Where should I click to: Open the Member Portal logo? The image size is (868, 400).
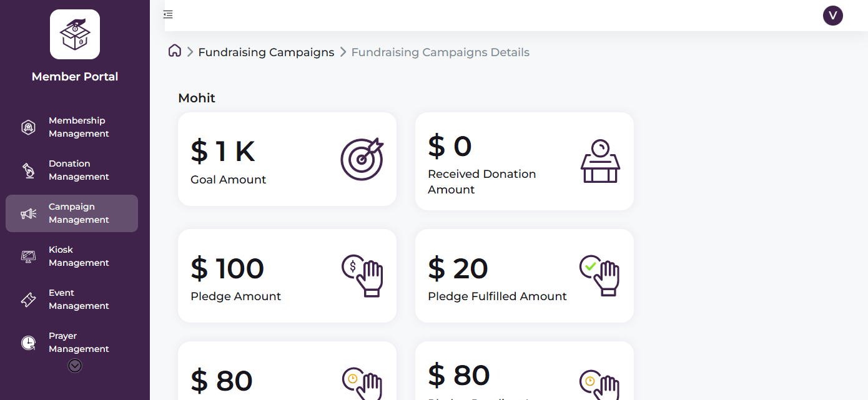point(74,34)
